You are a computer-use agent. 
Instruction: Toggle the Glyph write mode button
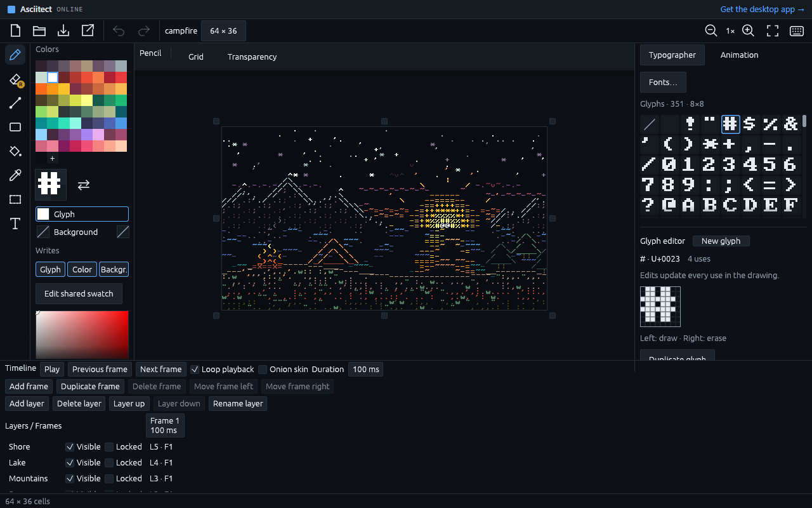50,269
